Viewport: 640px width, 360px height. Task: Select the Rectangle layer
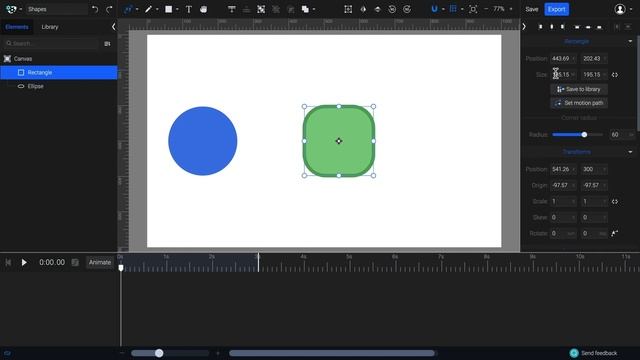[x=59, y=73]
